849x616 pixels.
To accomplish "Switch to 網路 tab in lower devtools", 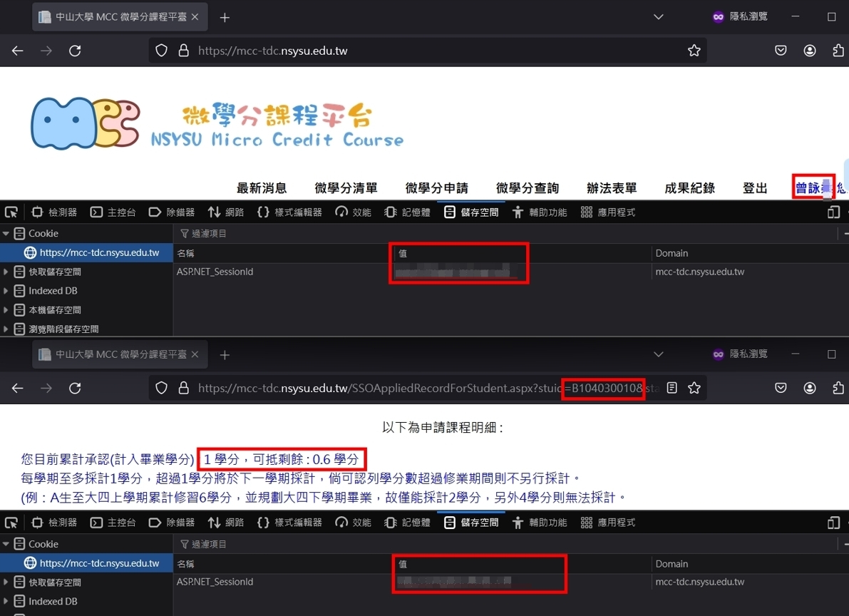I will click(226, 523).
